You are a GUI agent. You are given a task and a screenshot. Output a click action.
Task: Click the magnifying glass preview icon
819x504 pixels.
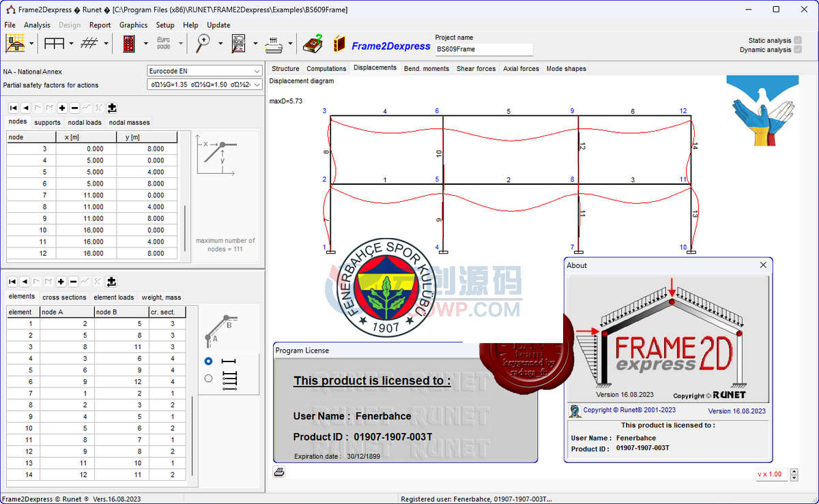[x=203, y=44]
